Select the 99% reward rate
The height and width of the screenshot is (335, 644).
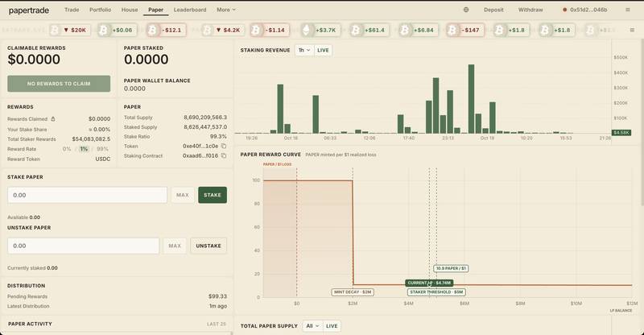(x=102, y=149)
